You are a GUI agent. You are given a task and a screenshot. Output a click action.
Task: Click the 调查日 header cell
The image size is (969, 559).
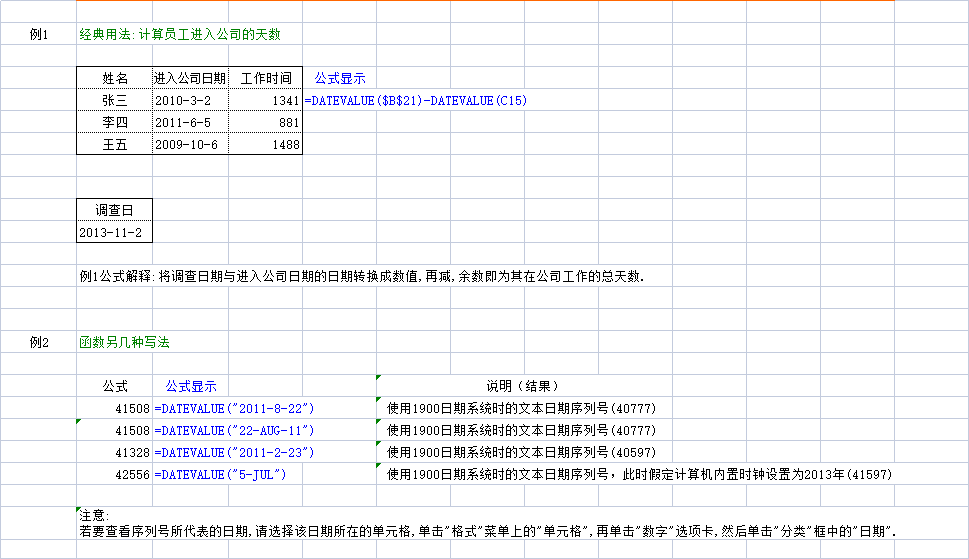click(x=114, y=210)
